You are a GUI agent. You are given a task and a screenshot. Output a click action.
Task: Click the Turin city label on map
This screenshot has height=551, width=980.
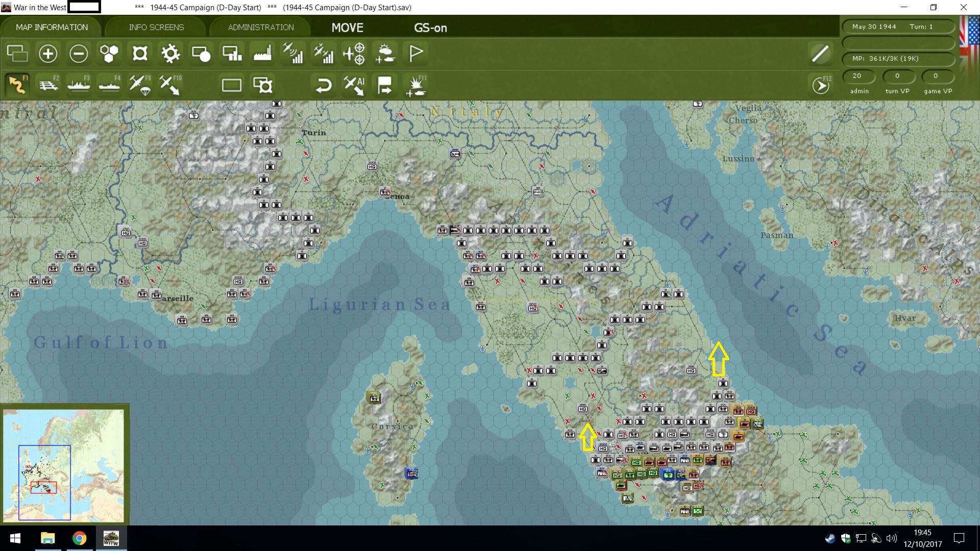(313, 133)
